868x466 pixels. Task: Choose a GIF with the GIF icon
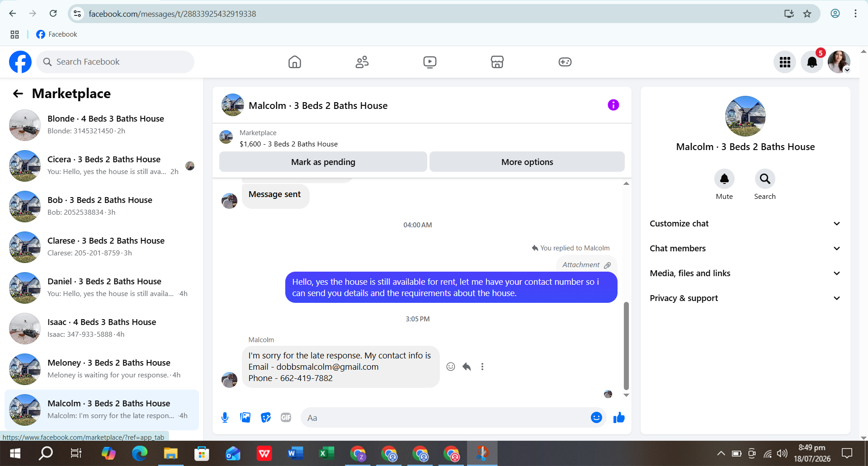[286, 418]
